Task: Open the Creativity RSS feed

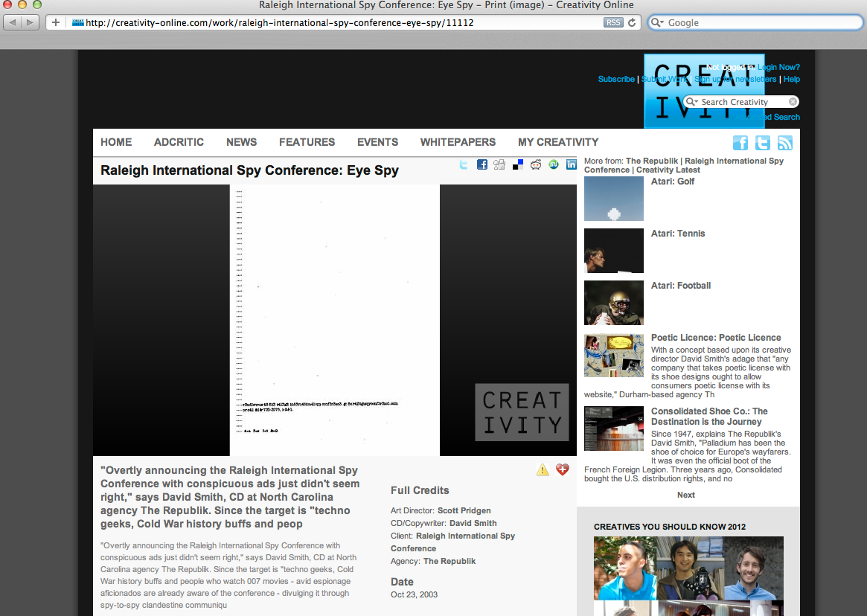Action: (784, 143)
